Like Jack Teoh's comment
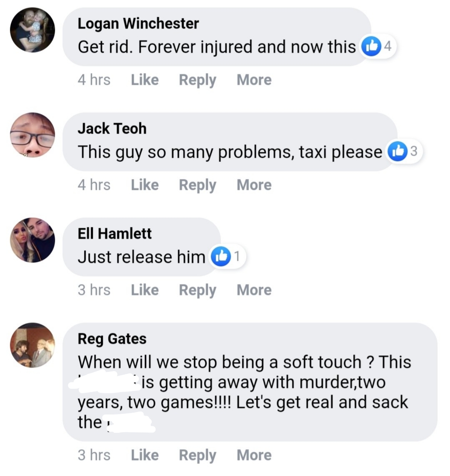 pos(145,185)
